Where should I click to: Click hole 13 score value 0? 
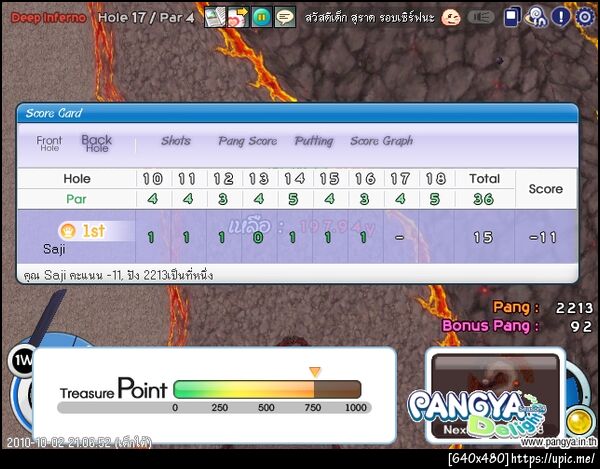(258, 238)
